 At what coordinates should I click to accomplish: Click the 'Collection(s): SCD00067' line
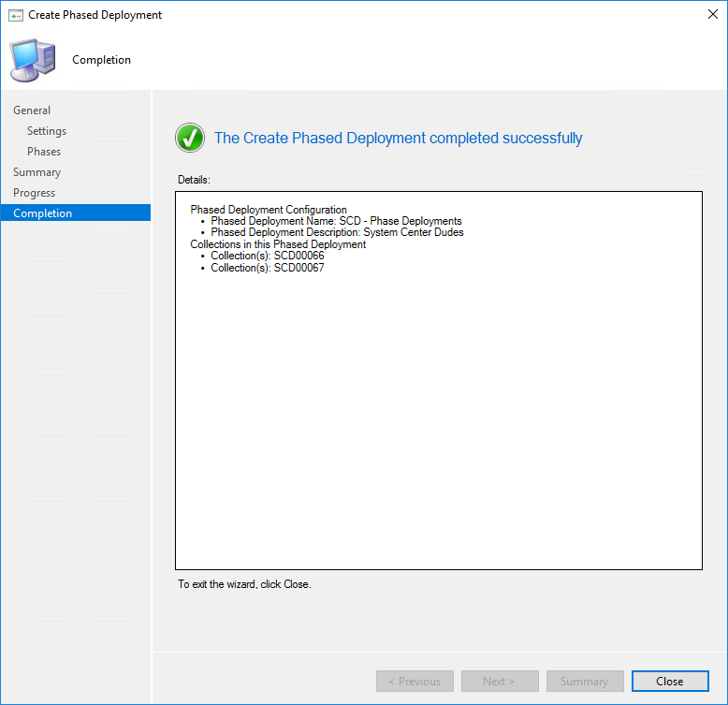[268, 268]
